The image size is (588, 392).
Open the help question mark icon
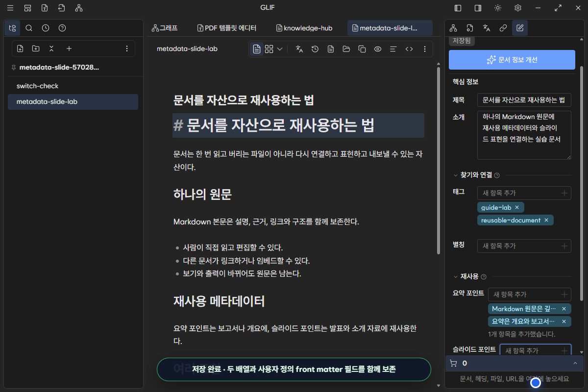pyautogui.click(x=62, y=28)
